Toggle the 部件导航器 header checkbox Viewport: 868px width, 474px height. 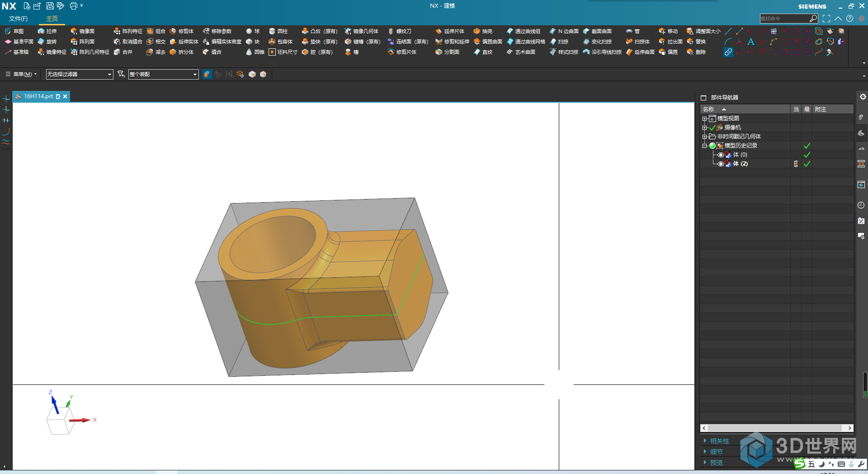[703, 98]
